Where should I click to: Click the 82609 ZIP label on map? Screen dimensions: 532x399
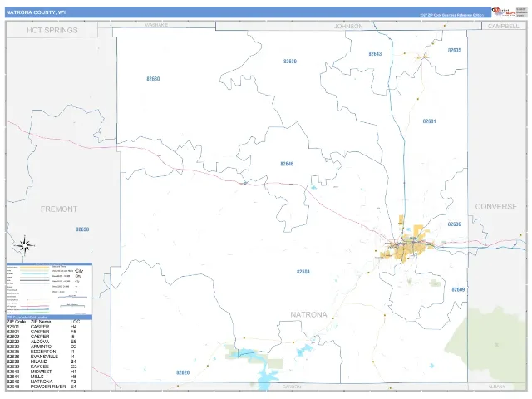coord(458,289)
